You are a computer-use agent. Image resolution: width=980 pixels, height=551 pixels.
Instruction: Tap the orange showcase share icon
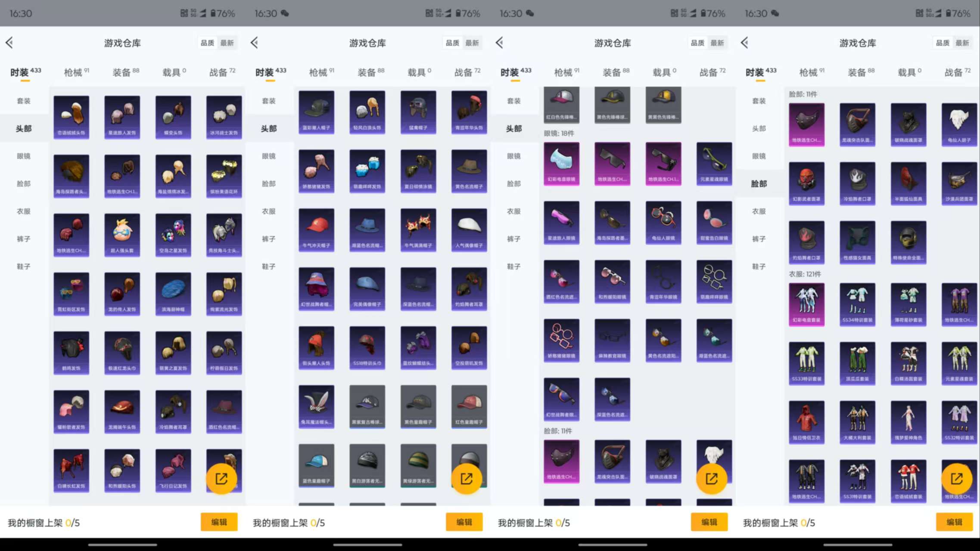click(222, 478)
